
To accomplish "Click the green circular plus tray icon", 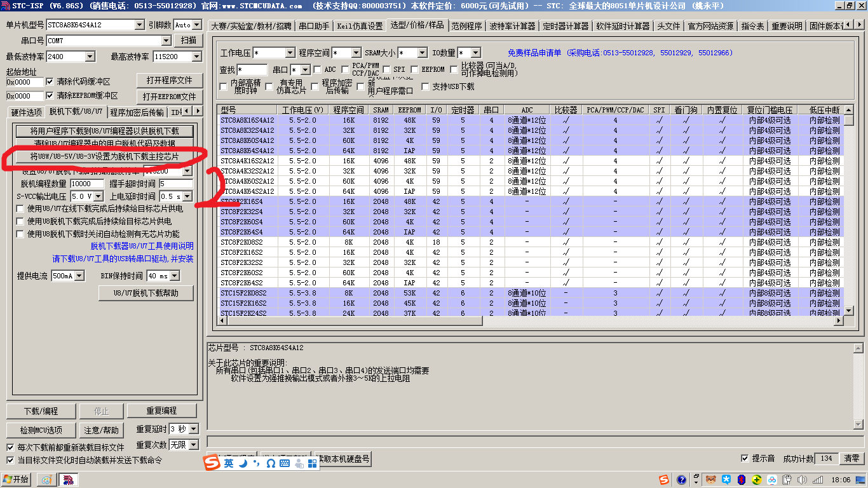I will (757, 480).
